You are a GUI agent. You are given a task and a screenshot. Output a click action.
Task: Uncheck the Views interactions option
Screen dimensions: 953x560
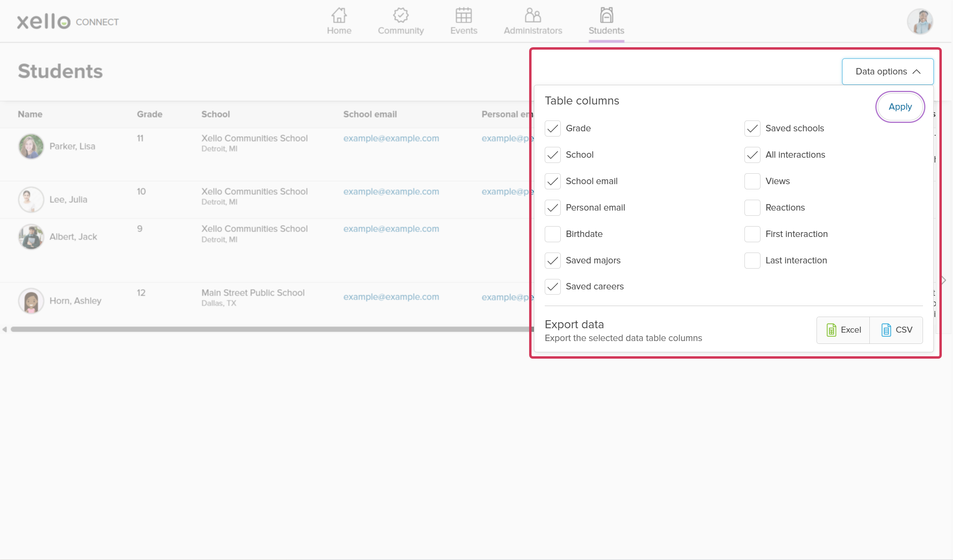(752, 181)
